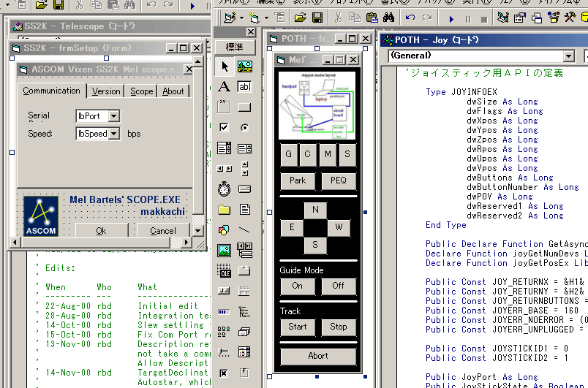
Task: Select the Line control tool
Action: tap(244, 229)
